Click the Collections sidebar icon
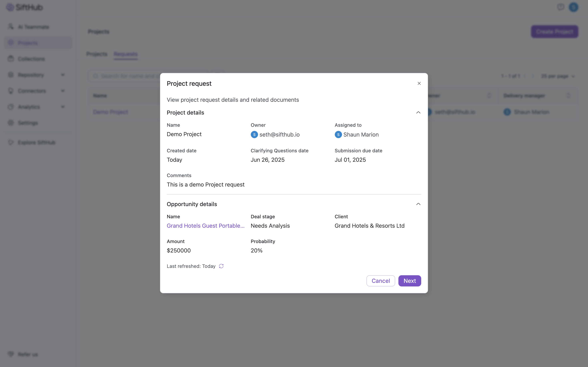588x367 pixels. pos(11,59)
